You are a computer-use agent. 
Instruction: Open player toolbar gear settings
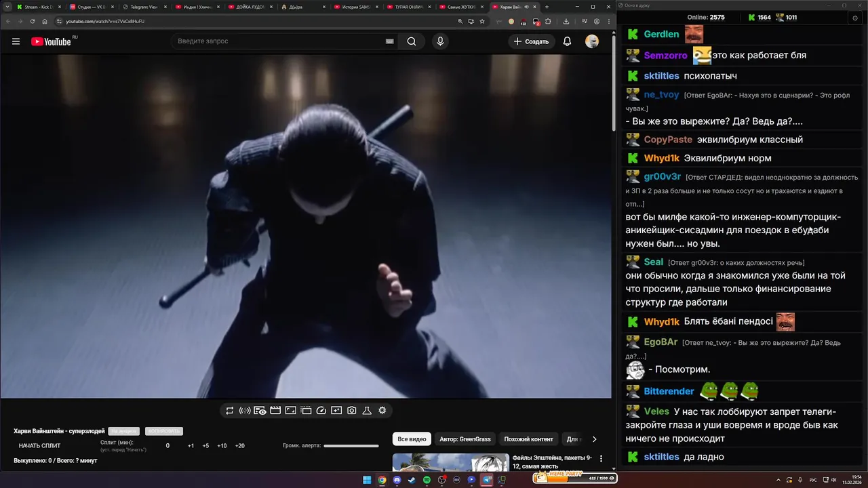click(382, 411)
